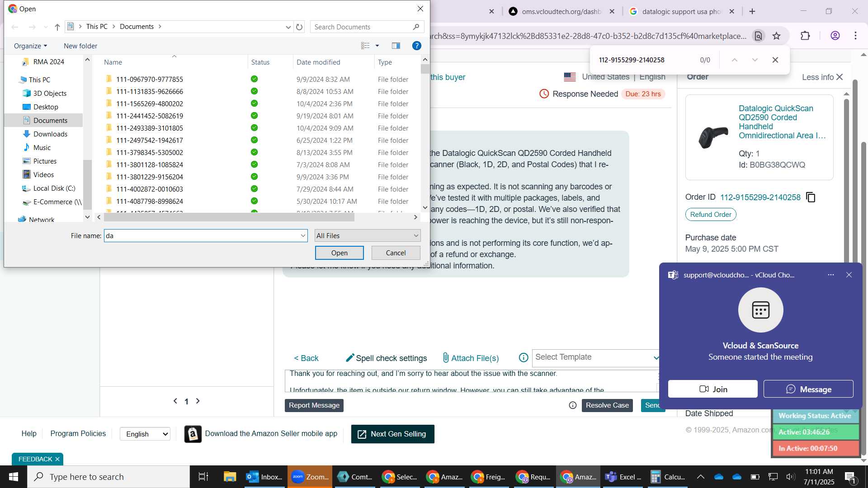The image size is (868, 488).
Task: Cancel the Open file dialog
Action: pos(396,253)
